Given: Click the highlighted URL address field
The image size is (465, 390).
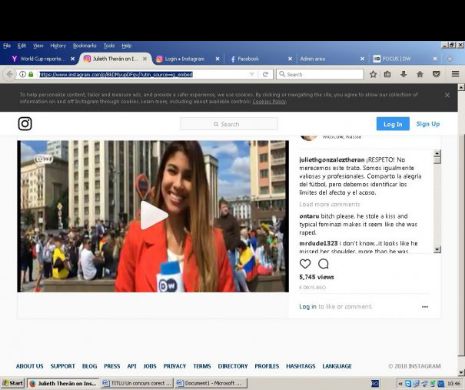Looking at the screenshot, I should (116, 74).
